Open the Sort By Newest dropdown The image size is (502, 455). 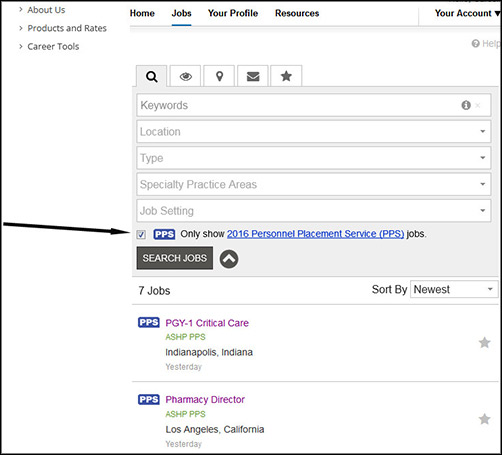[454, 289]
